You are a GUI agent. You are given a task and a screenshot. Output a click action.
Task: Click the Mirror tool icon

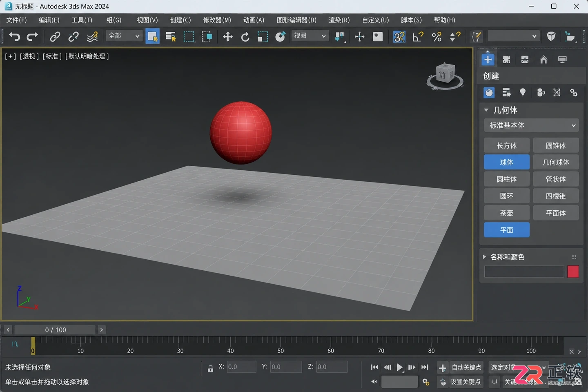tap(551, 37)
